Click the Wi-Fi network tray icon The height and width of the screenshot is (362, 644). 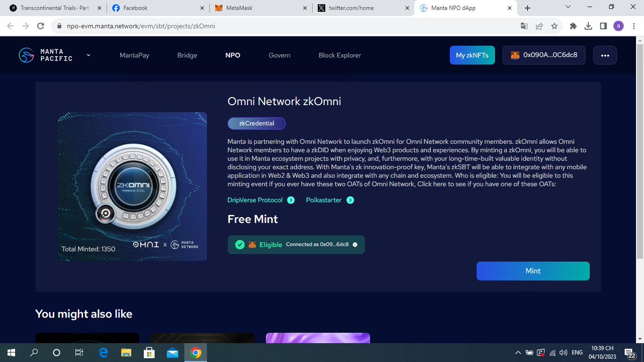(552, 353)
